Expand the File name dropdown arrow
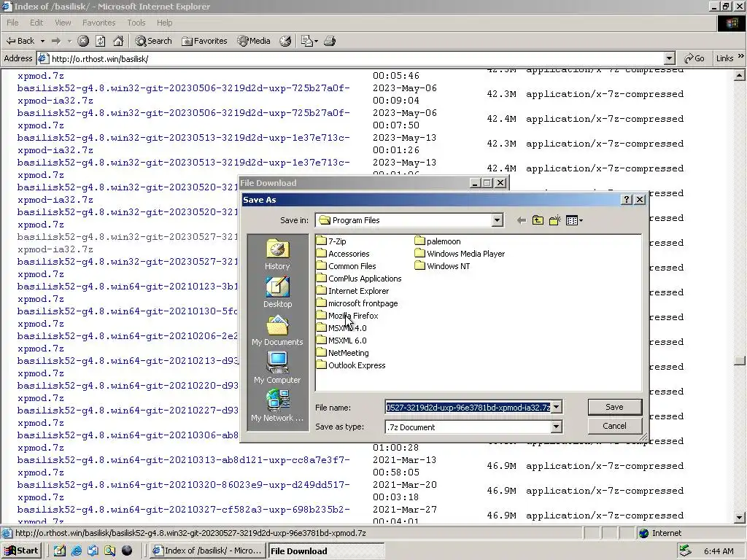Viewport: 747px width, 560px height. (557, 407)
